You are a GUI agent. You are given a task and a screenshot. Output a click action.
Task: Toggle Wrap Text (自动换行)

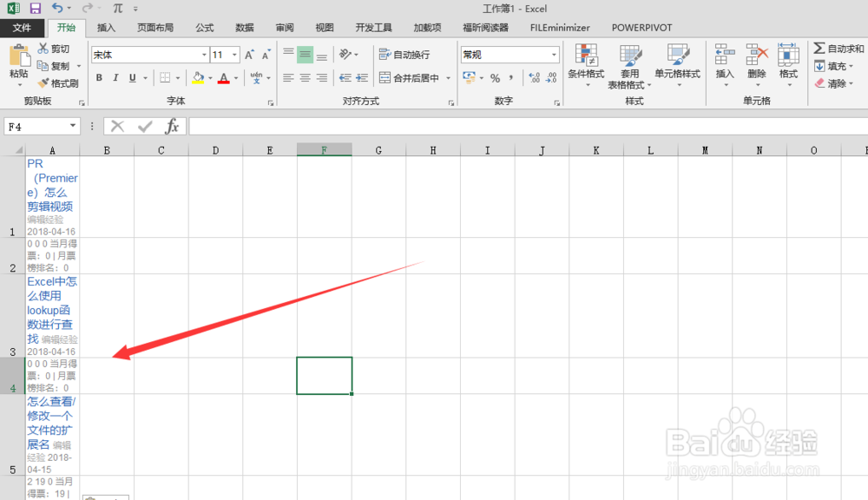404,55
